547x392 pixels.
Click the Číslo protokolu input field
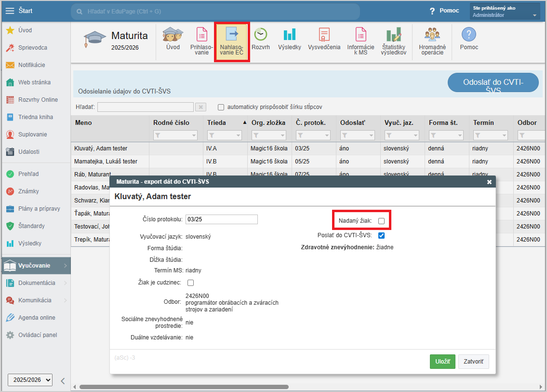click(221, 219)
